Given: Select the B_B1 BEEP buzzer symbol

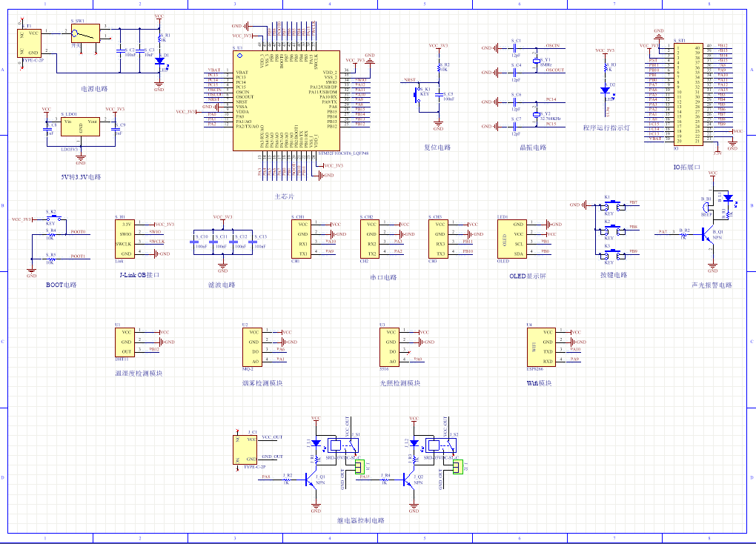Looking at the screenshot, I should [706, 208].
